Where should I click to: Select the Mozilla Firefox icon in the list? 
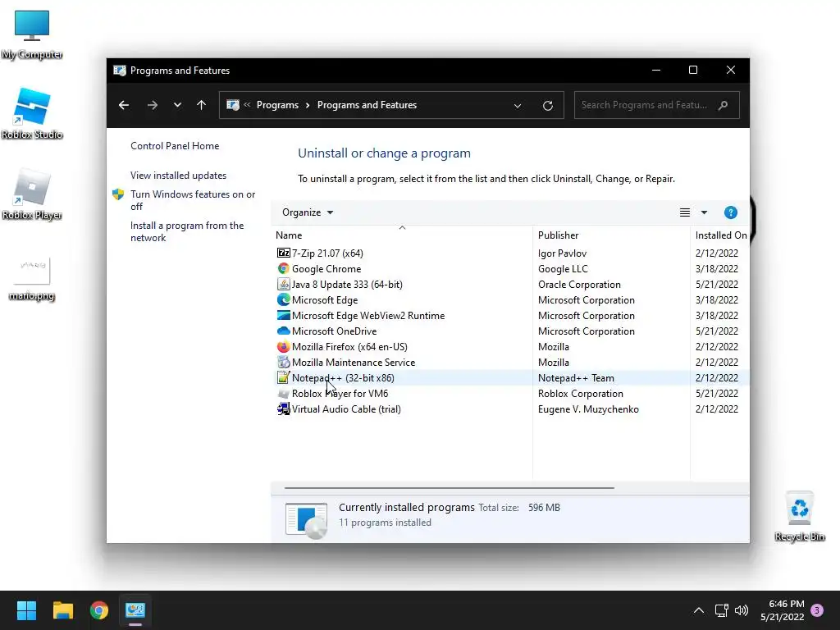click(x=283, y=347)
